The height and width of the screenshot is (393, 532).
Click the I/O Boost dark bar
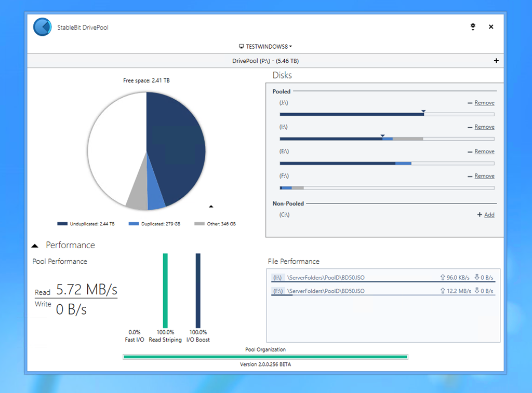pyautogui.click(x=198, y=291)
